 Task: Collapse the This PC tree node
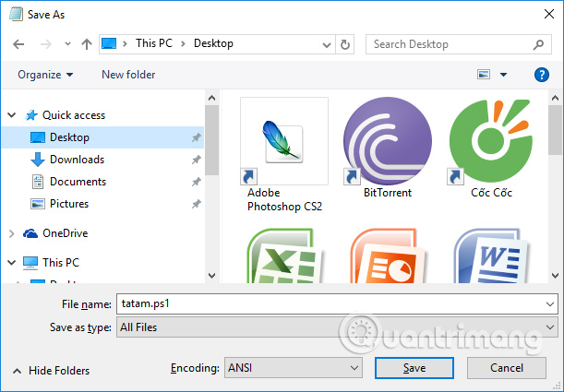coord(12,263)
